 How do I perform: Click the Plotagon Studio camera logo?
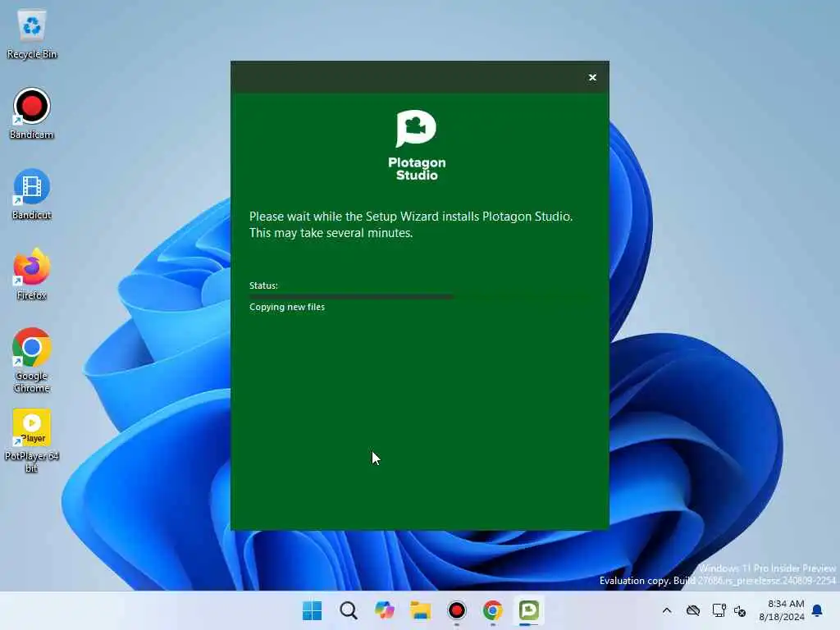416,128
